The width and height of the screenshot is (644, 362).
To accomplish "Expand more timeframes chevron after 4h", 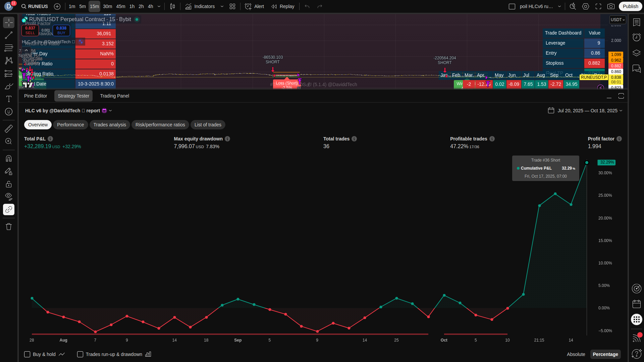I will pos(159,6).
